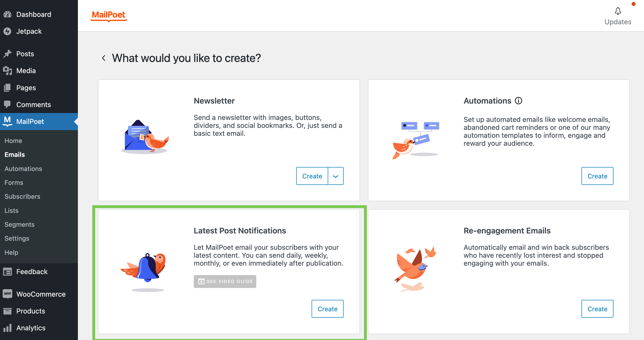Select the Segments submenu item
Image resolution: width=644 pixels, height=340 pixels.
(x=19, y=224)
